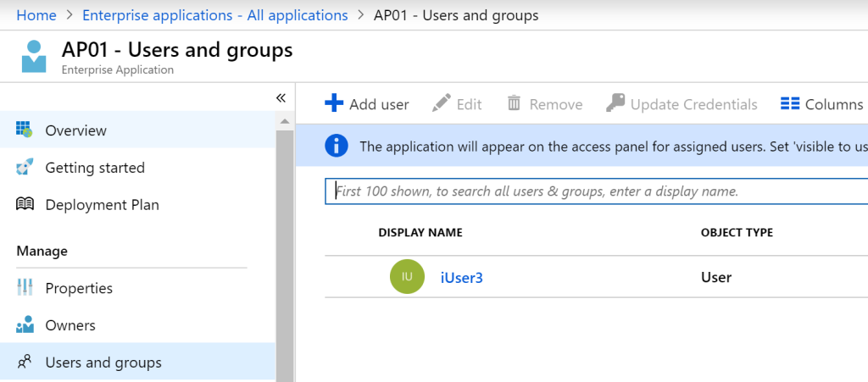Sort by DISPLAY NAME column header
The width and height of the screenshot is (868, 382).
[420, 233]
